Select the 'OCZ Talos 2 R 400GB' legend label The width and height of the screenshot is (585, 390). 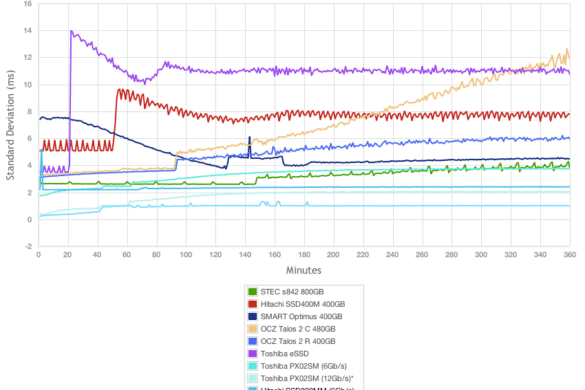pyautogui.click(x=298, y=341)
